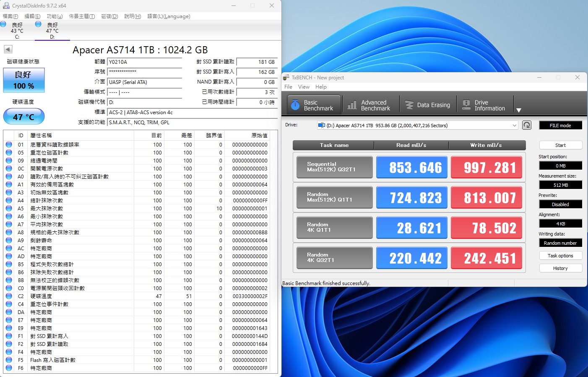Open Task options in TxBENCH

pyautogui.click(x=560, y=256)
